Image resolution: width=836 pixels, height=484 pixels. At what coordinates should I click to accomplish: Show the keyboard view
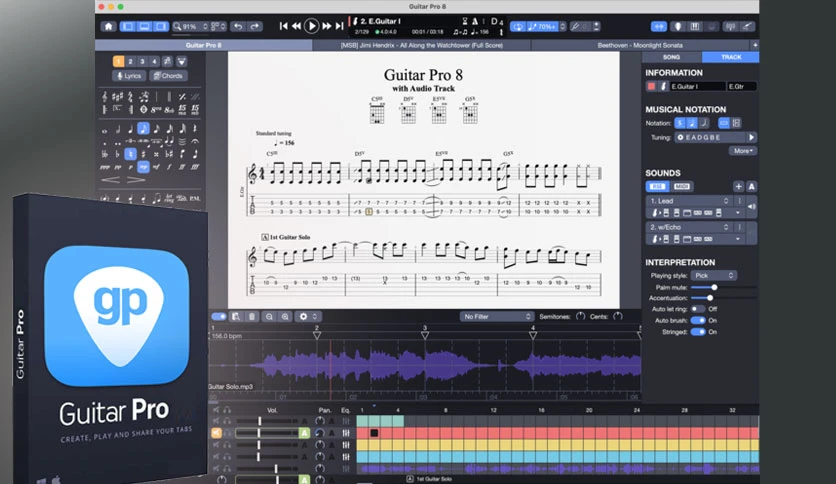tap(695, 26)
